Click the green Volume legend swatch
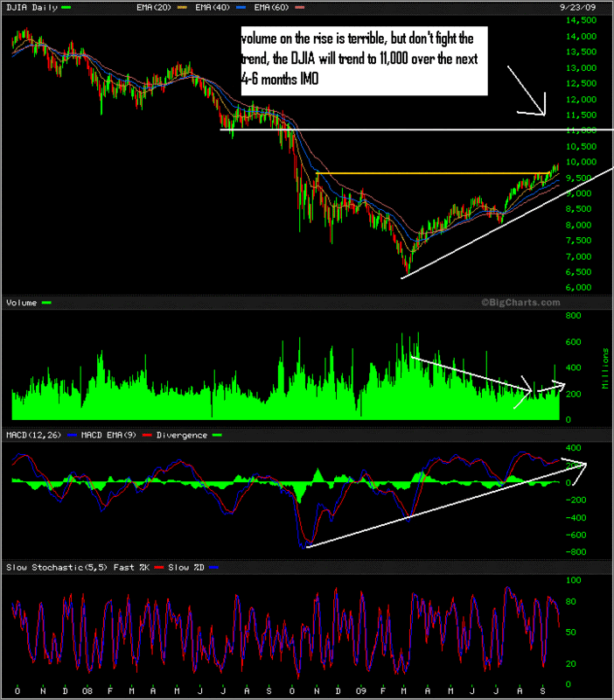 pyautogui.click(x=46, y=303)
